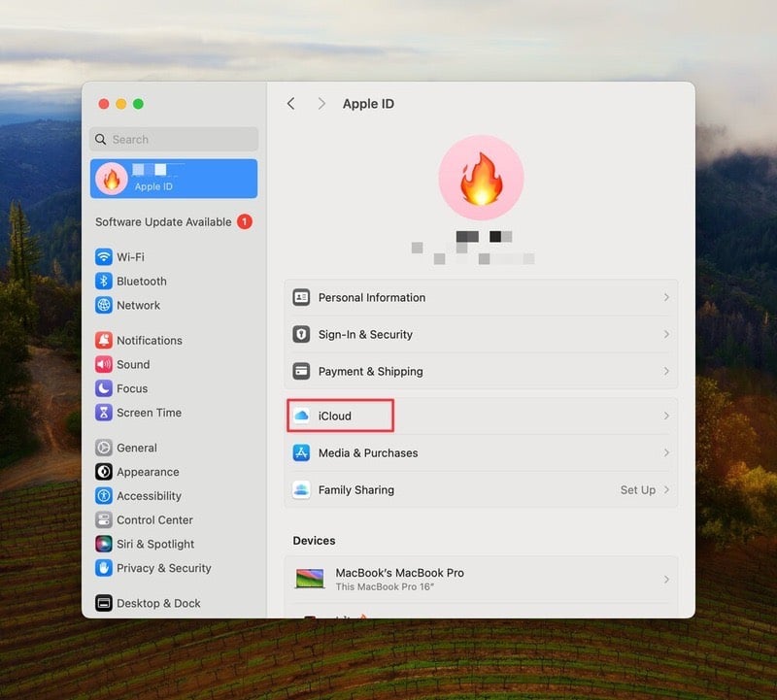The width and height of the screenshot is (777, 700).
Task: Expand the Payment & Shipping row chevron
Action: point(666,371)
